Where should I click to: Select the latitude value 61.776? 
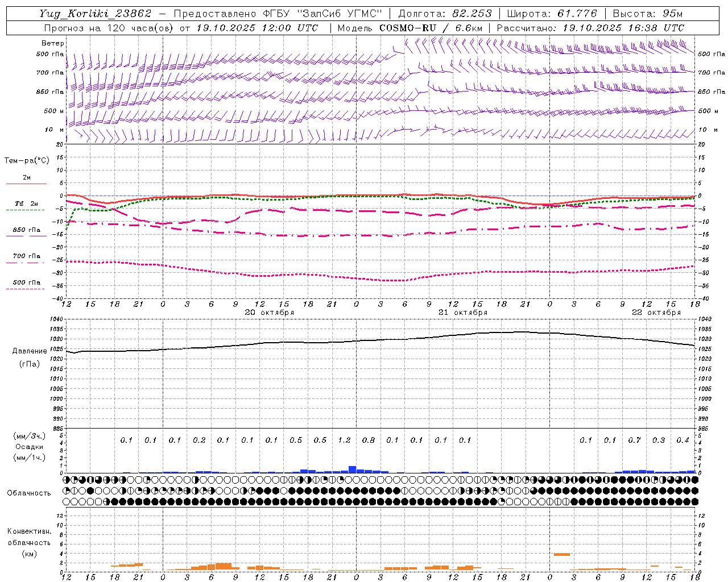click(x=577, y=14)
